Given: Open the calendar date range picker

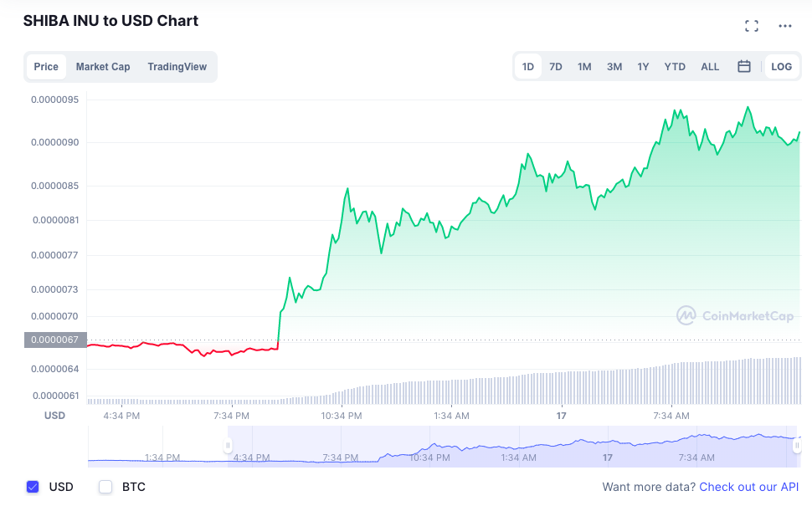Looking at the screenshot, I should (x=744, y=66).
